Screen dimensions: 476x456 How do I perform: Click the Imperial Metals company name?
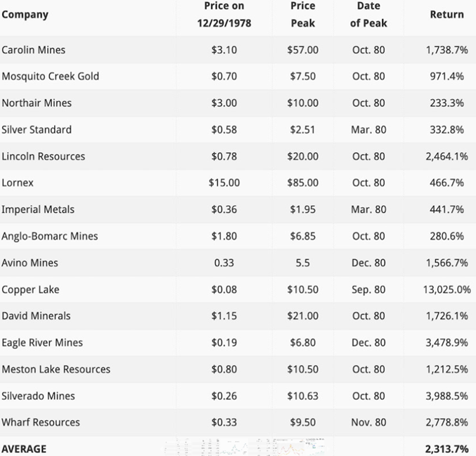click(x=38, y=209)
